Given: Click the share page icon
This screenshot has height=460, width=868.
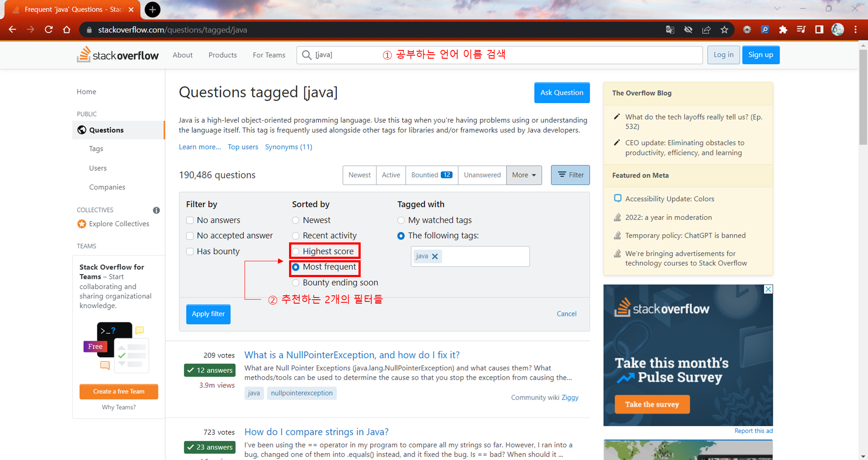Looking at the screenshot, I should pos(706,30).
